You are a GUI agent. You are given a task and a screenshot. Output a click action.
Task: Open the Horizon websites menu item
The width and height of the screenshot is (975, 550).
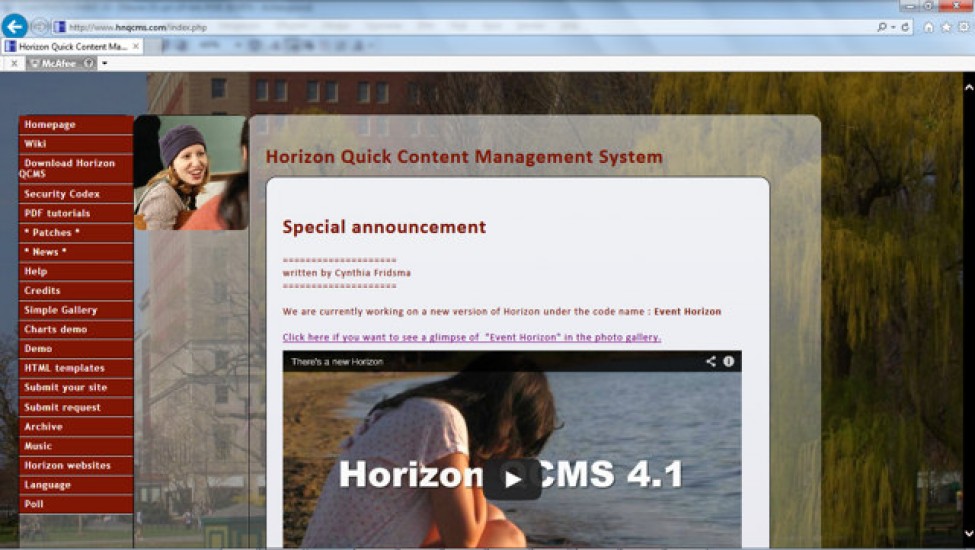coord(76,465)
